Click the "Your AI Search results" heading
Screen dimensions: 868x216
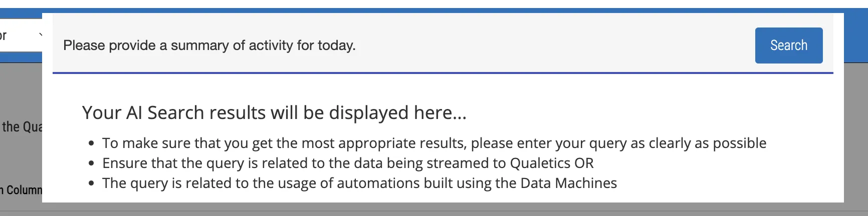click(x=274, y=113)
